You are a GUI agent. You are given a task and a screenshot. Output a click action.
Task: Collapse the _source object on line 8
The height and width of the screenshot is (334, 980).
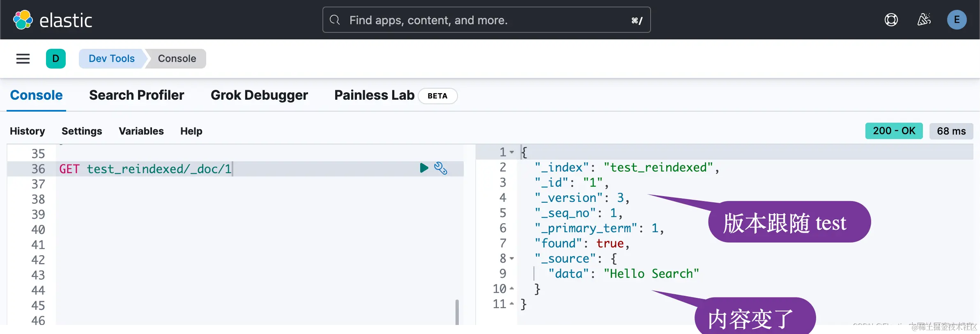tap(512, 259)
